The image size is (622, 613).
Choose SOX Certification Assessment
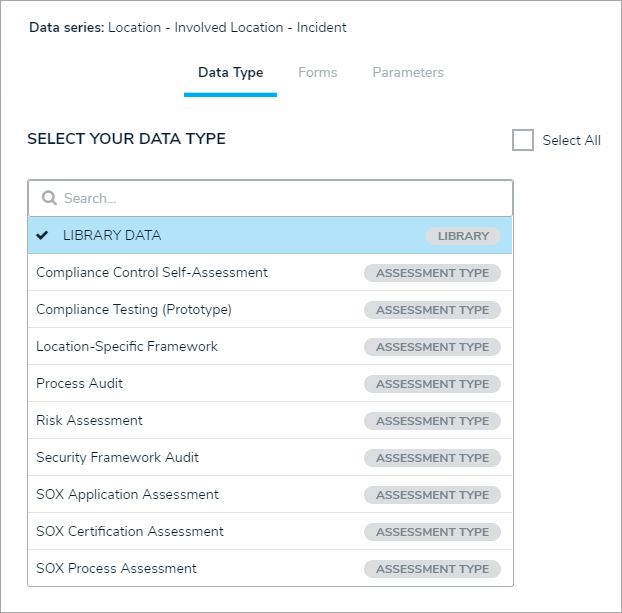click(130, 532)
